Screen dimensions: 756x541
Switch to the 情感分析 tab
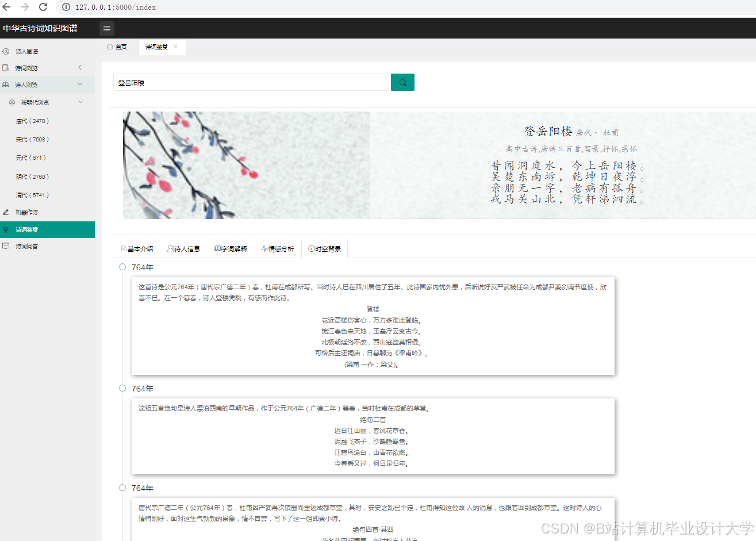(x=278, y=248)
